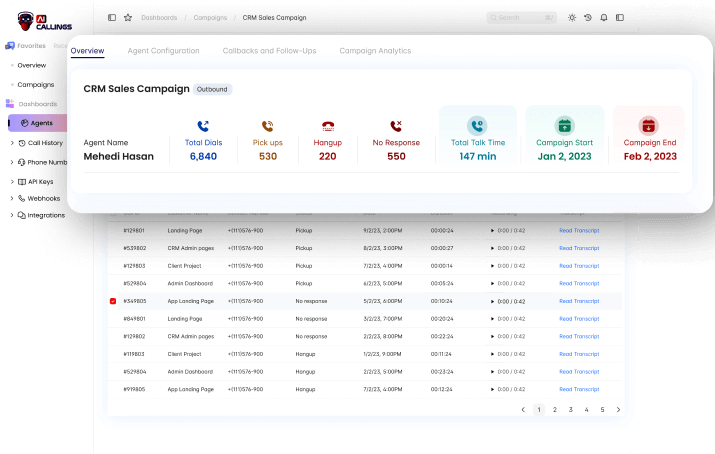Click the Outbound badge
715x454 pixels.
click(212, 89)
